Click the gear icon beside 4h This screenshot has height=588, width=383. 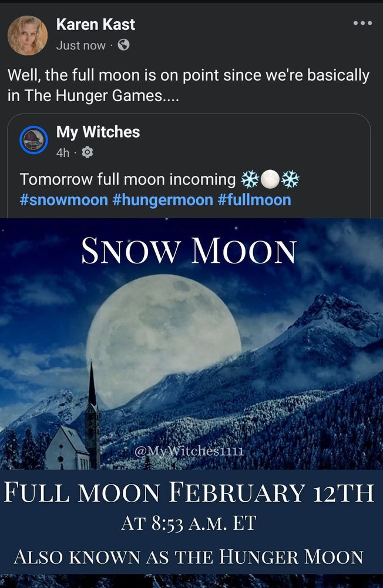(x=88, y=152)
